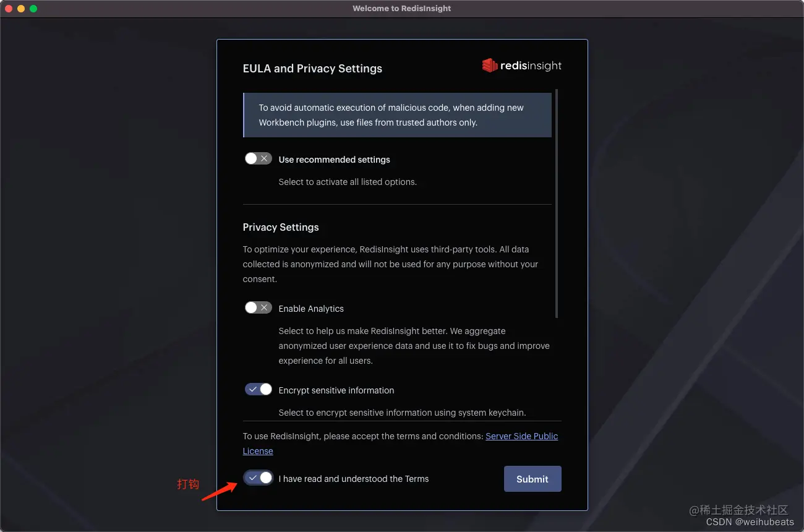
Task: Click the Submit button
Action: (x=532, y=479)
